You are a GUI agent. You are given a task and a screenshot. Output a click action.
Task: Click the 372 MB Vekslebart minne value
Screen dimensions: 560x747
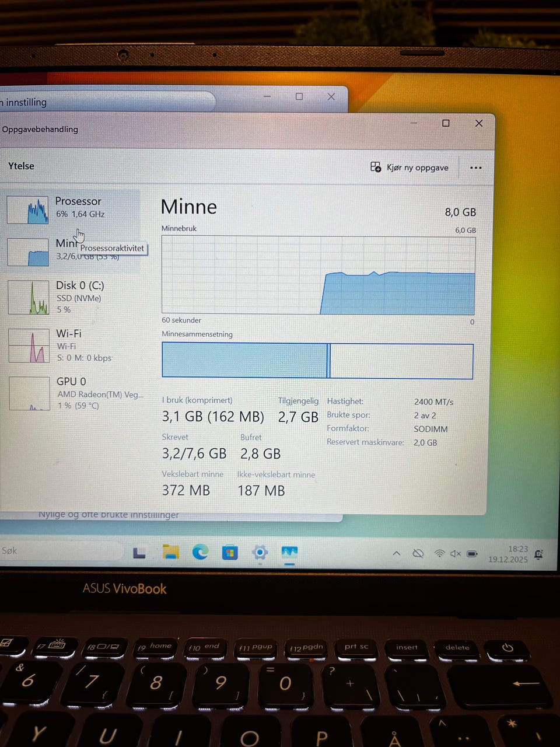coord(185,490)
